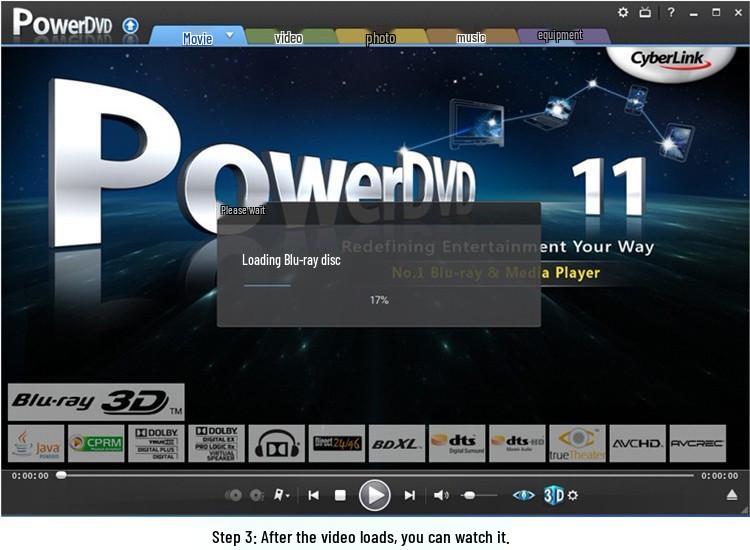Click the TrueTheater badge
The width and height of the screenshot is (750, 550).
click(x=577, y=443)
